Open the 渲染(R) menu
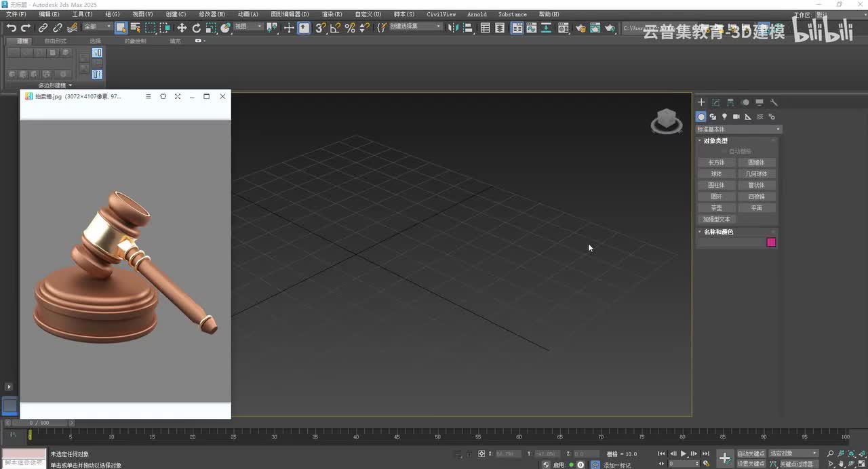868x469 pixels. pos(332,14)
